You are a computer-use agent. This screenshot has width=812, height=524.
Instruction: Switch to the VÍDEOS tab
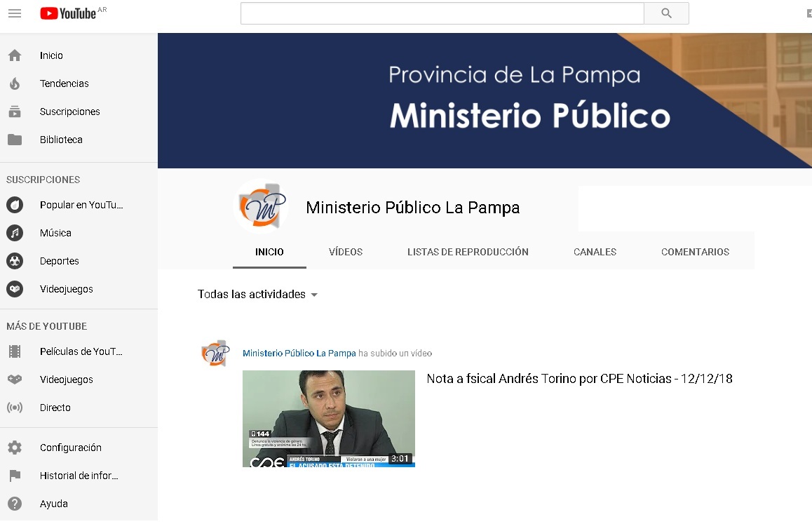pos(346,252)
